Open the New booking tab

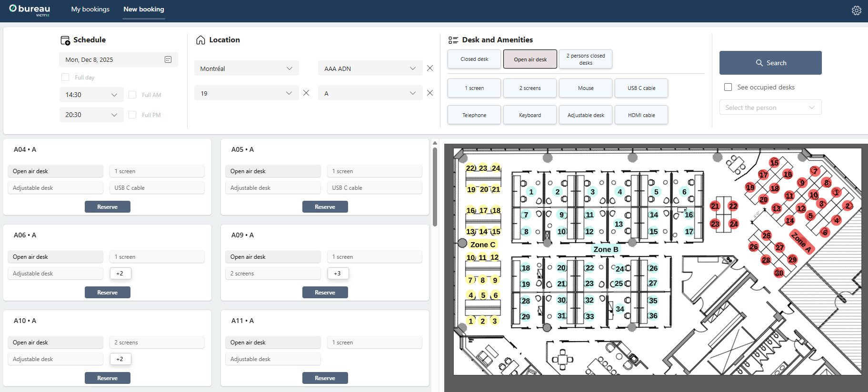pyautogui.click(x=143, y=10)
